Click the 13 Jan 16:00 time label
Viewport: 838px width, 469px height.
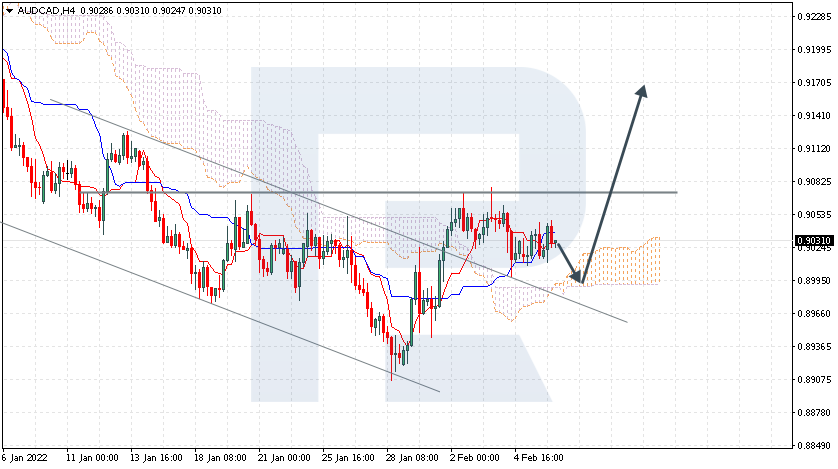click(156, 458)
